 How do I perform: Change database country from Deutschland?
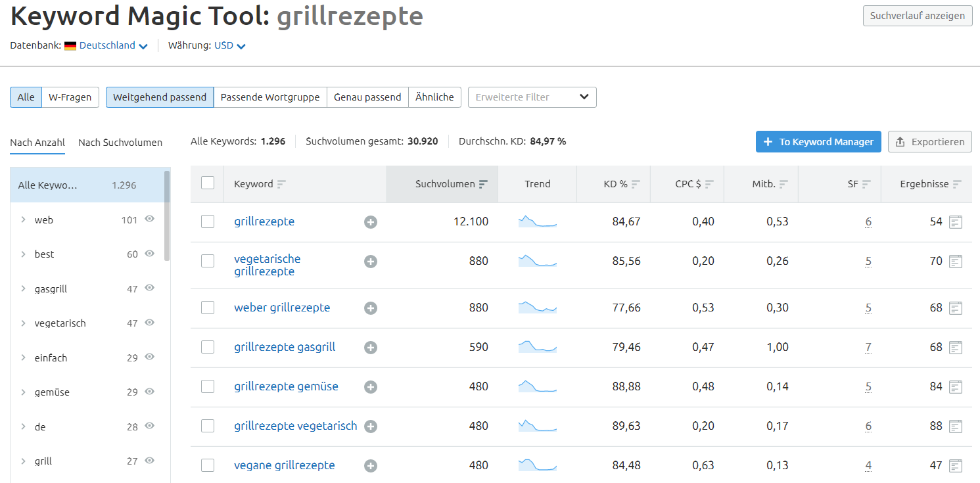pos(110,45)
